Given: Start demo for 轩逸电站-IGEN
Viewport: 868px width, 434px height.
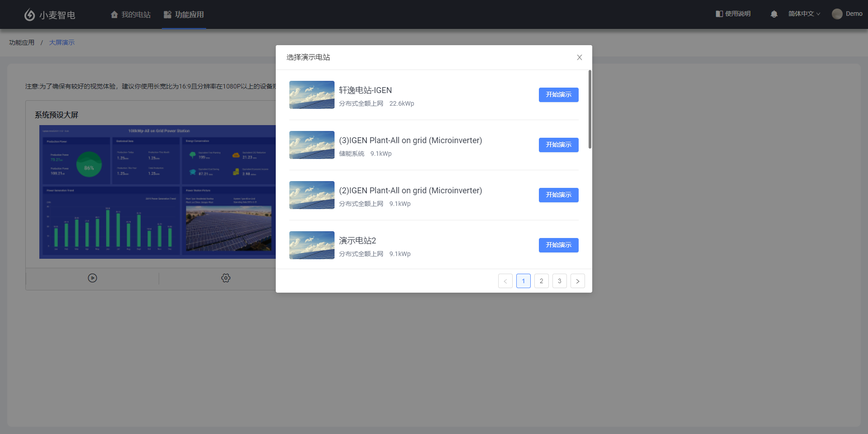Looking at the screenshot, I should click(x=558, y=95).
